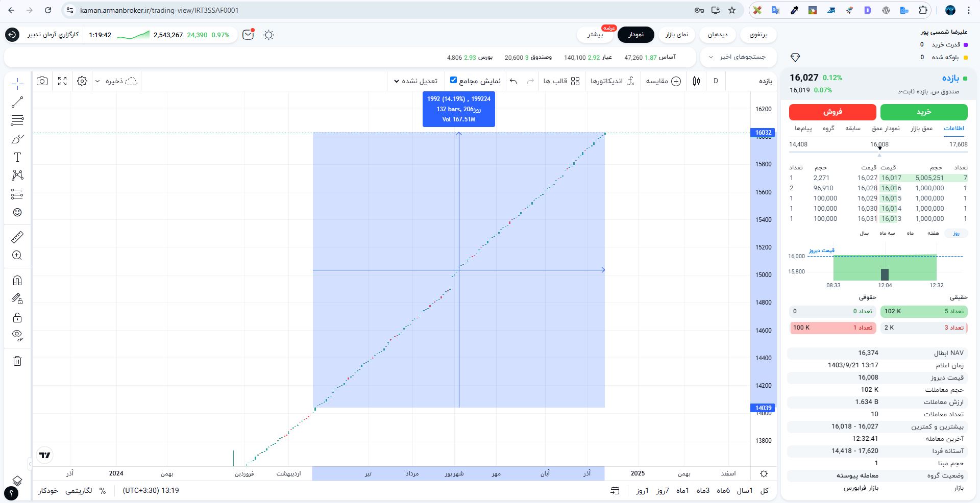Open the قالب ها templates menu
980x503 pixels.
(561, 81)
